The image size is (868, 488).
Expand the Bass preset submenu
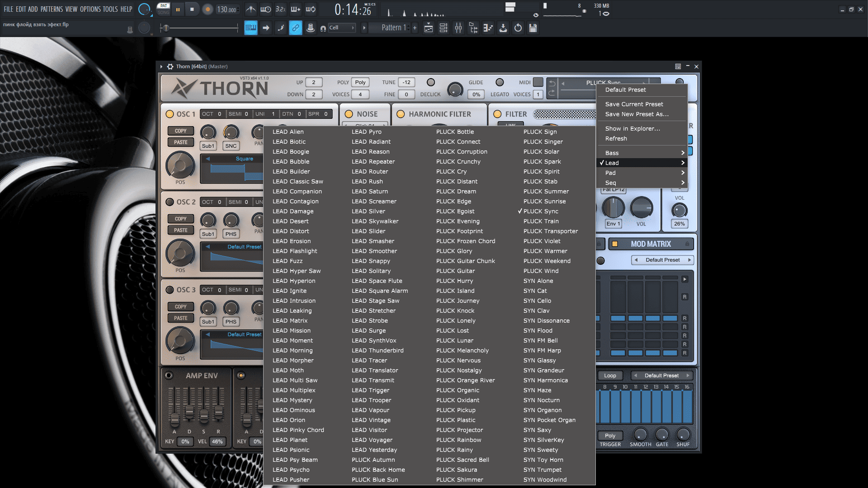(642, 153)
